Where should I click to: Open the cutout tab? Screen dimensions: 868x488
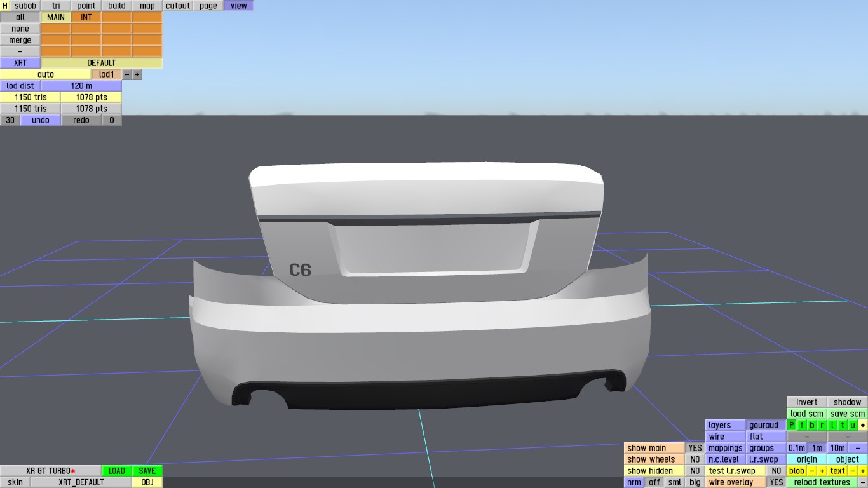pos(178,6)
